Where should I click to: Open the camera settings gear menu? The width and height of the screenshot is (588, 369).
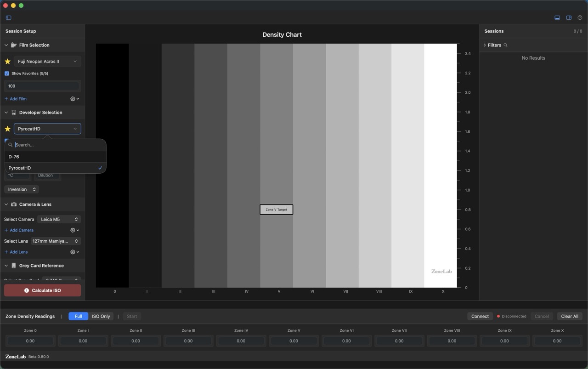tap(74, 230)
